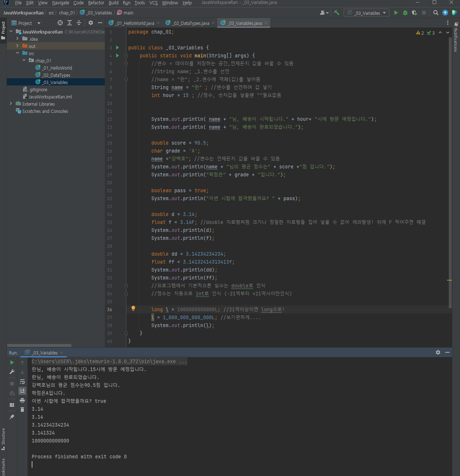Rerun program from Run panel green arrow
Image resolution: width=460 pixels, height=476 pixels.
[12, 362]
